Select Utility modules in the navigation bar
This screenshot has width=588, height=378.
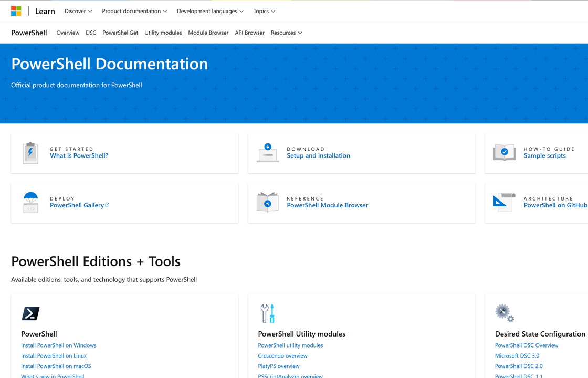pyautogui.click(x=163, y=33)
